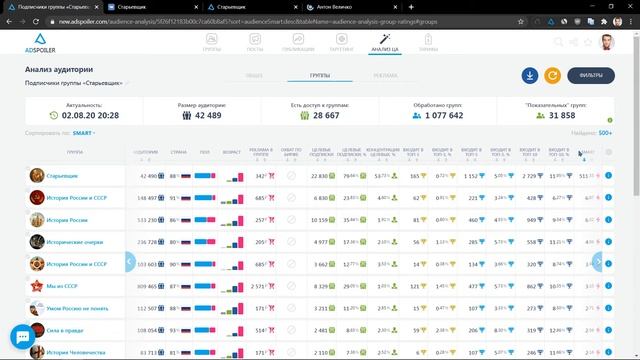
Task: Refresh the audience analysis with orange button
Action: pos(552,76)
